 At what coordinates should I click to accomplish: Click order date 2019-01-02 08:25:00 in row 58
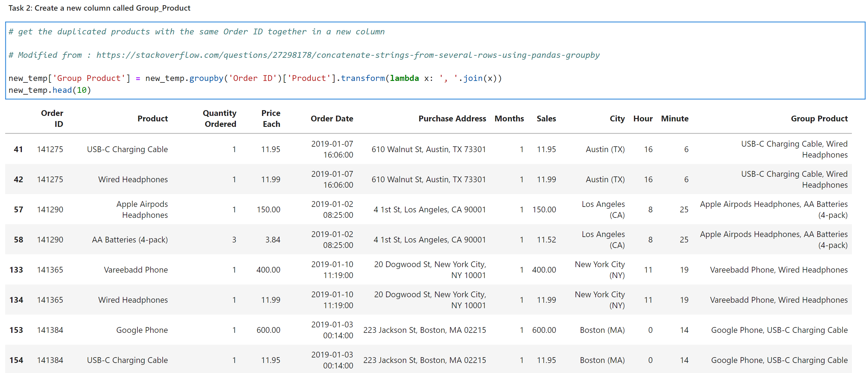click(x=332, y=239)
